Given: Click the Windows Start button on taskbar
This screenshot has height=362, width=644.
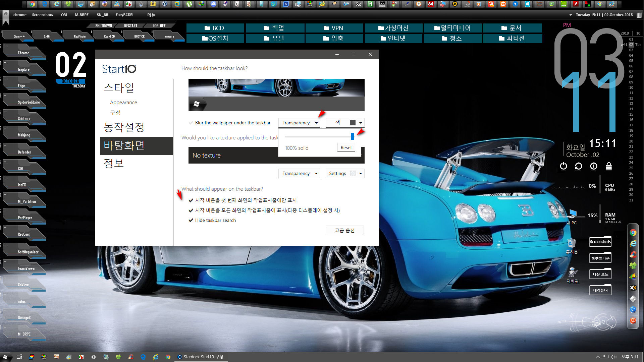Looking at the screenshot, I should (5, 357).
